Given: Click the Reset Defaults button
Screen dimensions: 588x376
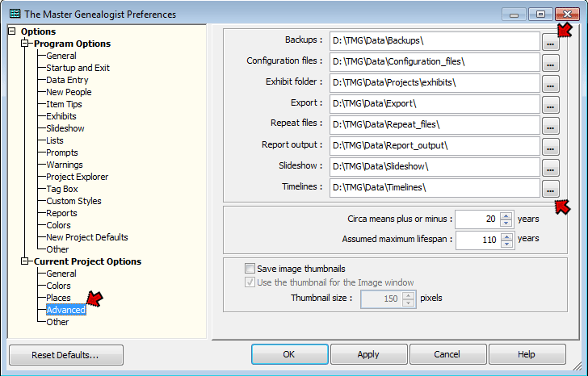Looking at the screenshot, I should 65,355.
